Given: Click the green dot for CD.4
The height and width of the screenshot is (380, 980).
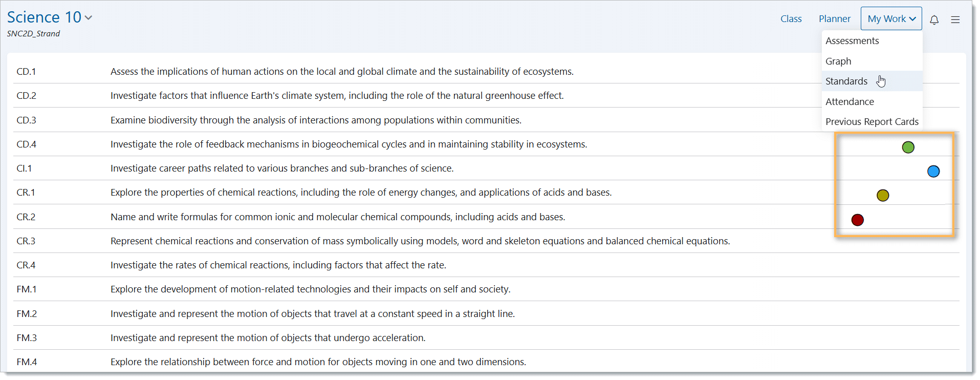Looking at the screenshot, I should (908, 147).
